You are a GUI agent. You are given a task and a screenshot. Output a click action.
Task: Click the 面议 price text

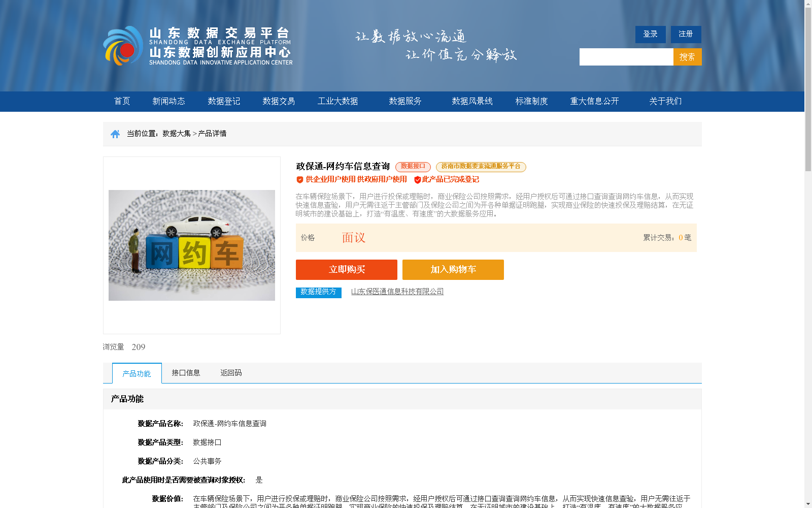[x=354, y=238]
